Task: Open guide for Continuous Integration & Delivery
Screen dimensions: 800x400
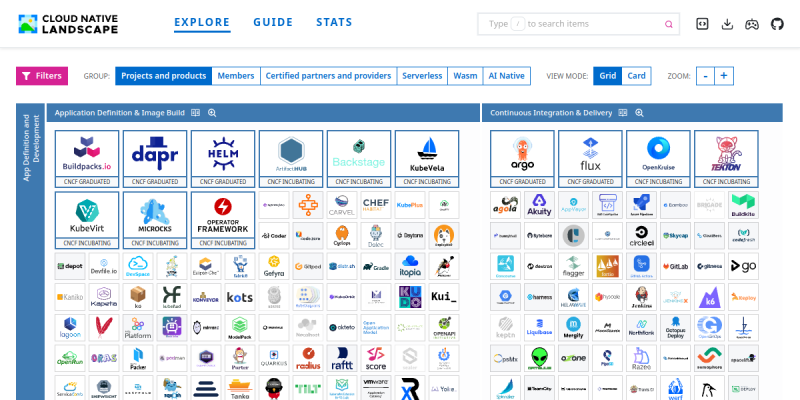Action: pyautogui.click(x=622, y=113)
